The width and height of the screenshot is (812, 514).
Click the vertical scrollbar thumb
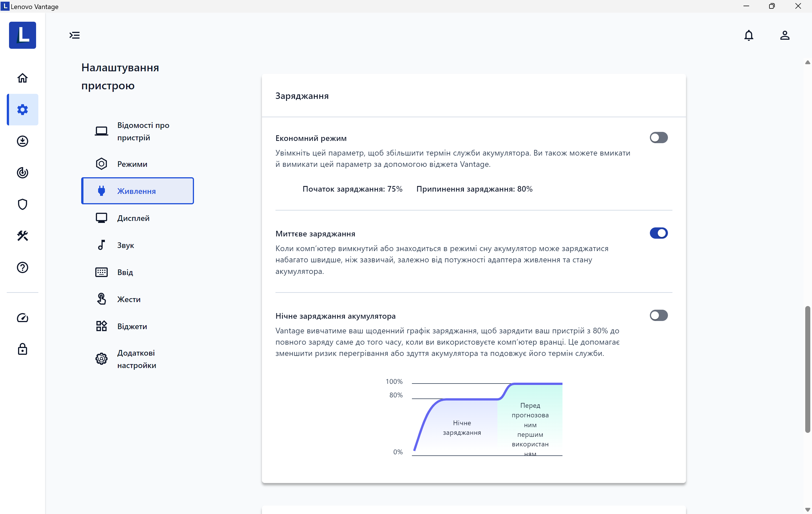(x=807, y=369)
